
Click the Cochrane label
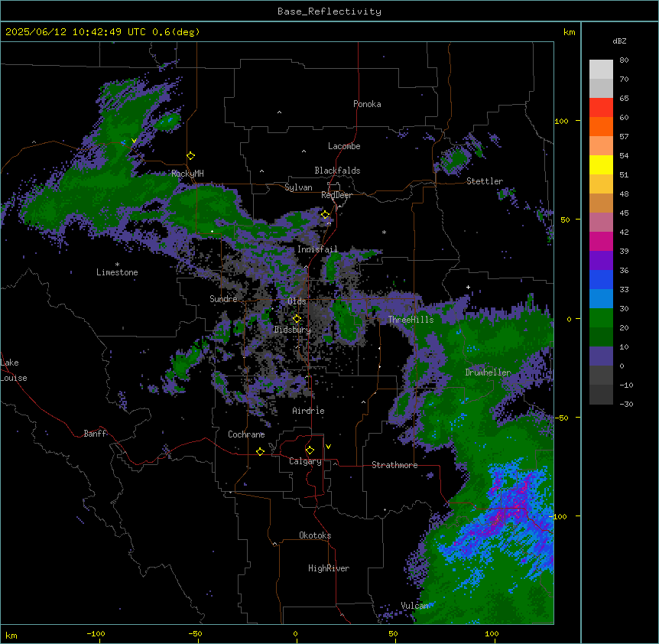(246, 434)
